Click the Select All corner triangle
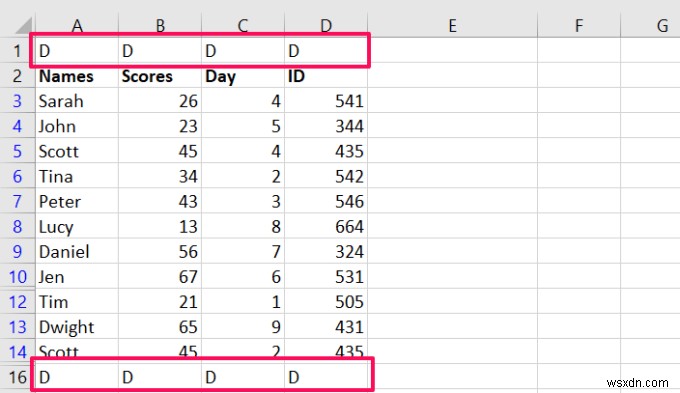 click(x=23, y=25)
